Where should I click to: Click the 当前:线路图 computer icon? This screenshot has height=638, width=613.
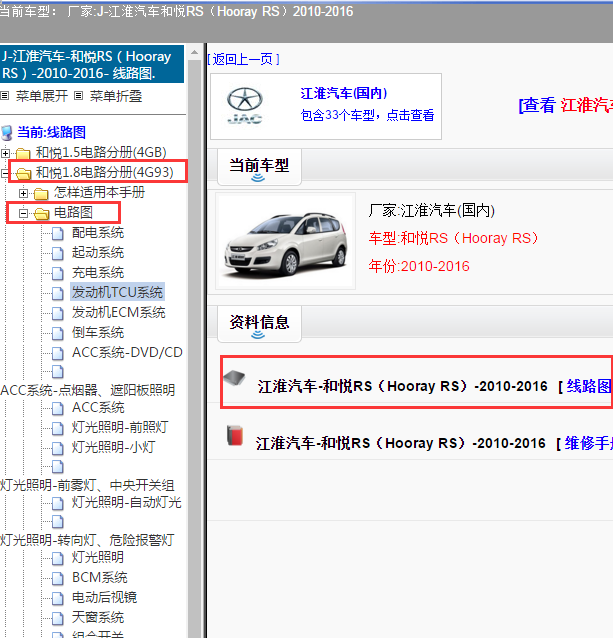click(7, 133)
